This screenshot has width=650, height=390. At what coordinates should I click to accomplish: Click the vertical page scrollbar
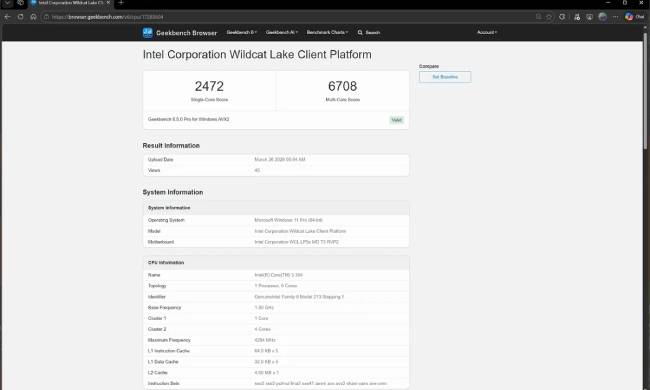(645, 91)
